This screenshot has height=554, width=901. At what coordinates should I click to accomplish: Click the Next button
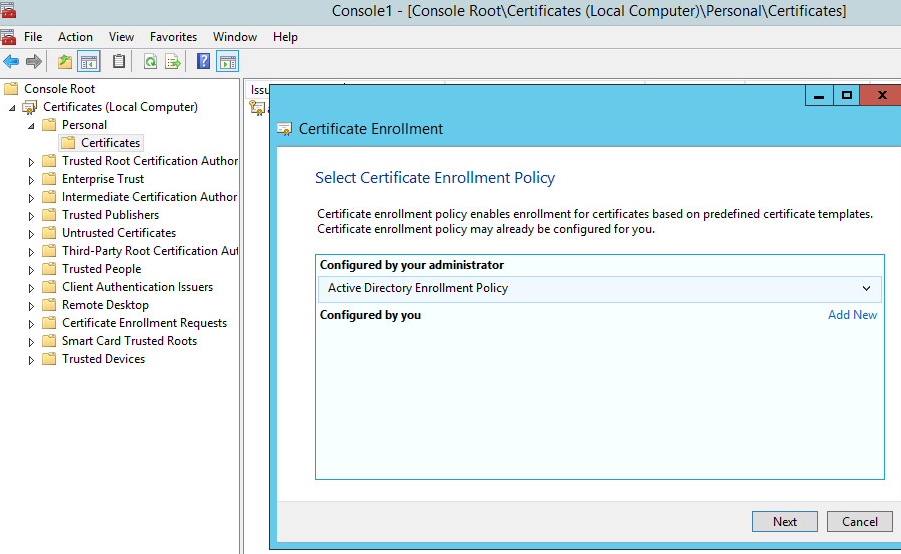(x=784, y=522)
